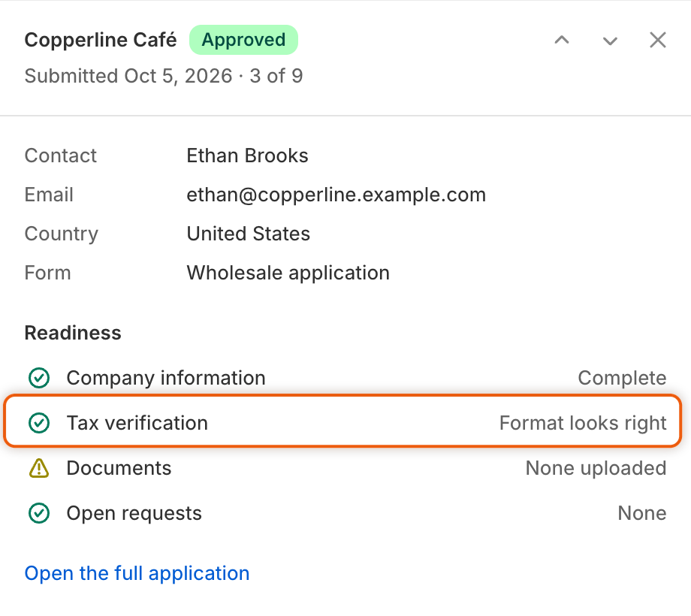The width and height of the screenshot is (691, 616).
Task: Click the contact name Ethan Brooks
Action: tap(247, 156)
